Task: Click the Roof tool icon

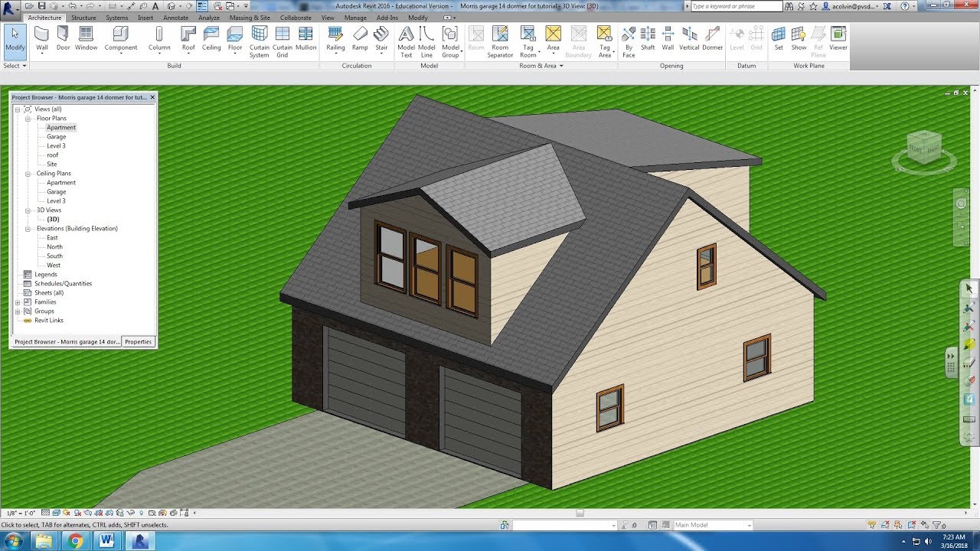Action: [x=188, y=38]
